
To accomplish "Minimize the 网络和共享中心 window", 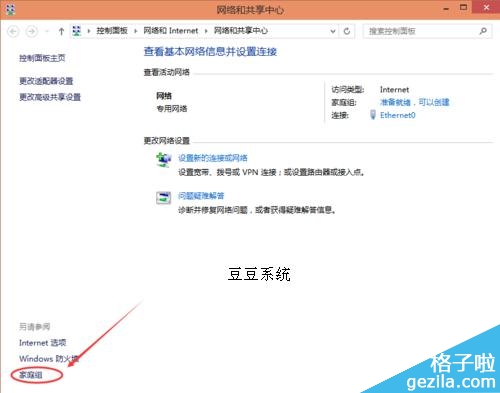I will coord(446,9).
